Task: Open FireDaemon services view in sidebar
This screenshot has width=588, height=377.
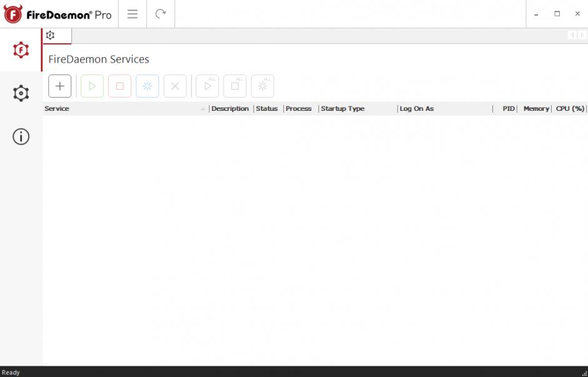Action: tap(21, 49)
